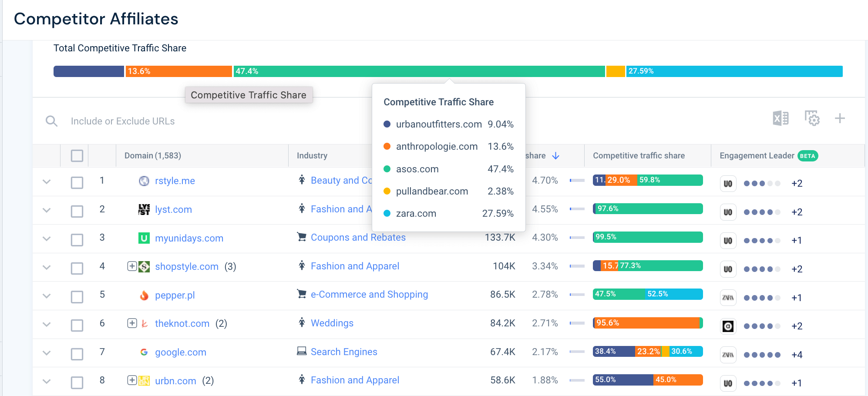Check the rstyle.me row checkbox
This screenshot has height=396, width=868.
point(77,182)
